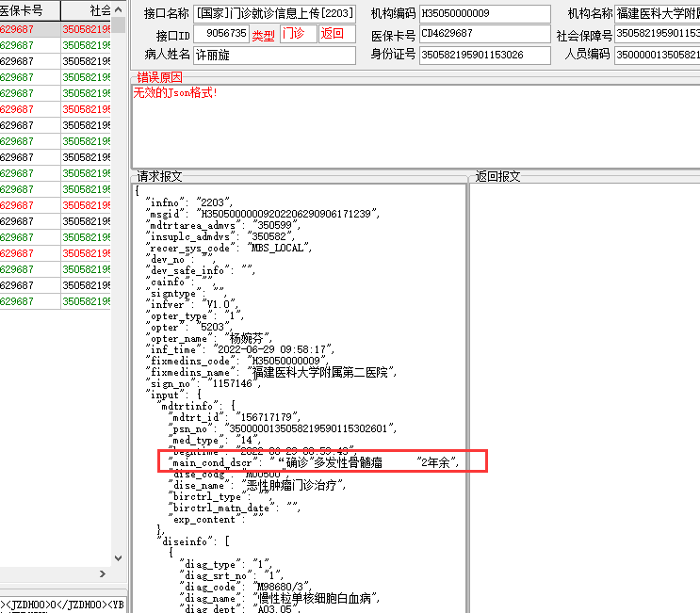Click the "diseinfo": [ line
The width and height of the screenshot is (700, 613).
(193, 542)
